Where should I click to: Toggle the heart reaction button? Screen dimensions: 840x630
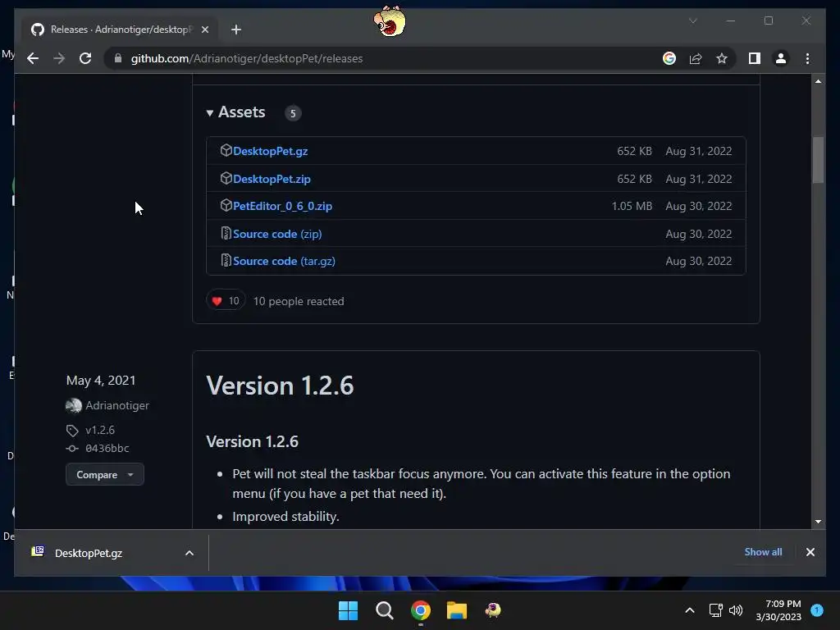226,300
